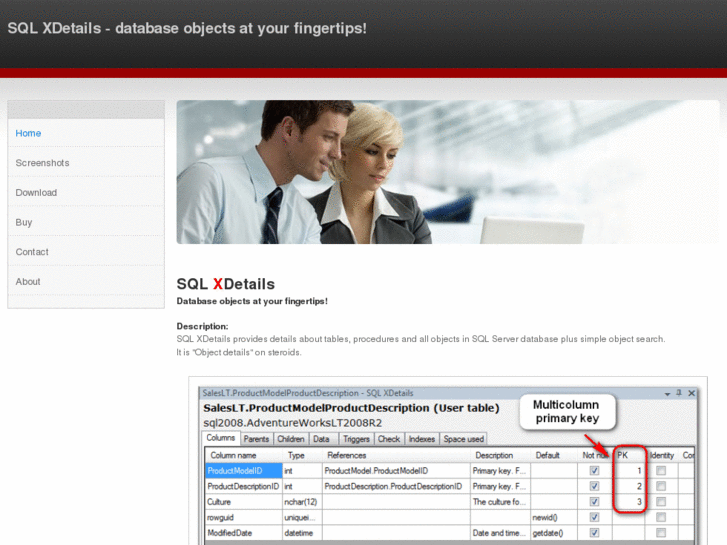Open the Indexes tab
The image size is (727, 545).
pyautogui.click(x=421, y=439)
